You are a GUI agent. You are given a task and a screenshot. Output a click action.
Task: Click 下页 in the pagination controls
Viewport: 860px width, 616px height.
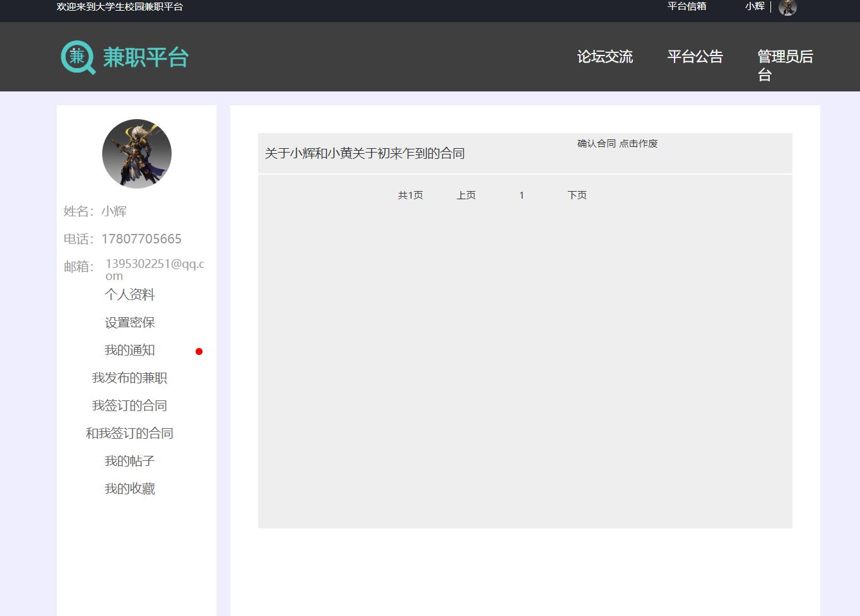click(x=577, y=195)
